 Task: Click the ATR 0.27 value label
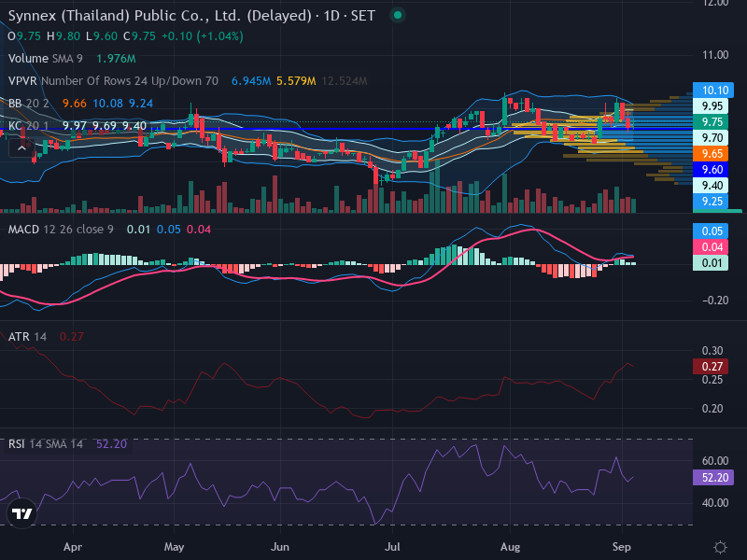click(711, 367)
